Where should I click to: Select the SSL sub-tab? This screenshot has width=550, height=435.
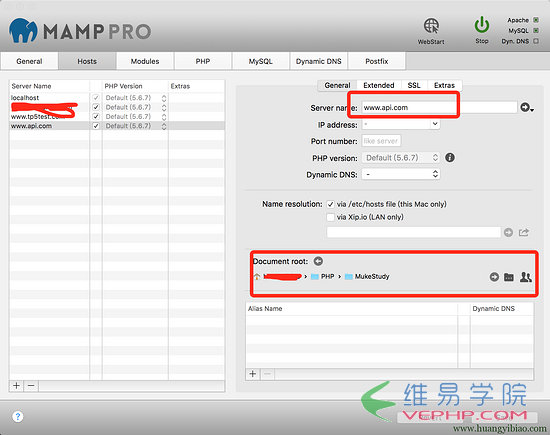(414, 85)
